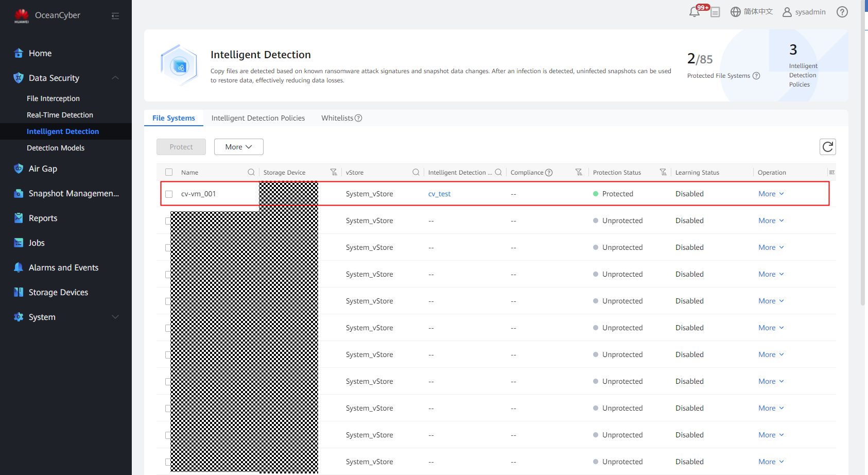Viewport: 868px width, 475px height.
Task: Click the refresh table icon
Action: (827, 147)
